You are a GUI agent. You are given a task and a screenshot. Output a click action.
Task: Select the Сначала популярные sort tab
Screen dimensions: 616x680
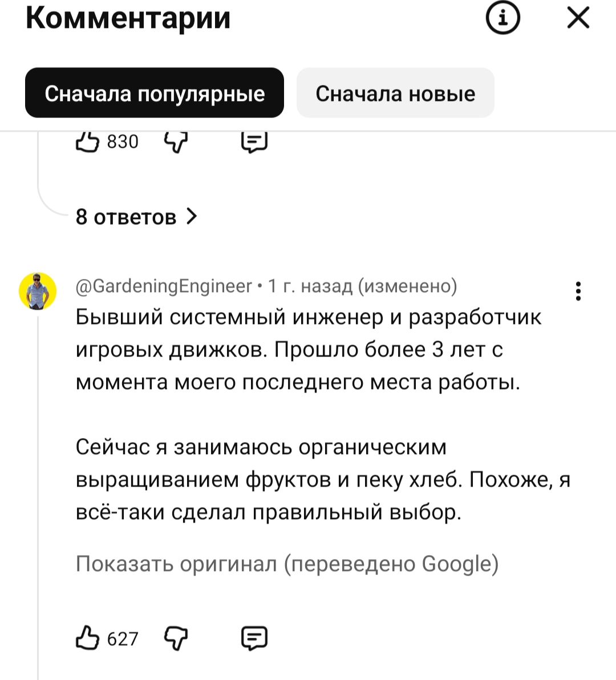[x=155, y=93]
